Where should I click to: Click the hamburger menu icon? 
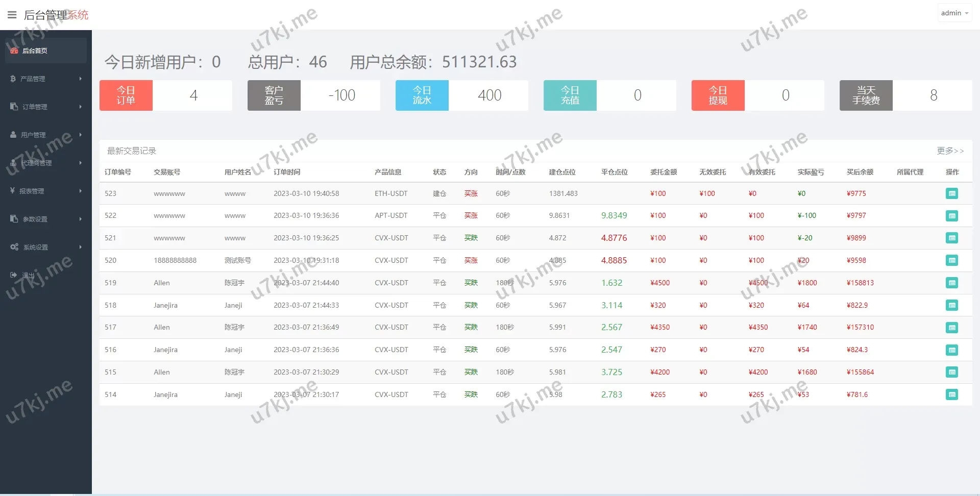[x=12, y=15]
